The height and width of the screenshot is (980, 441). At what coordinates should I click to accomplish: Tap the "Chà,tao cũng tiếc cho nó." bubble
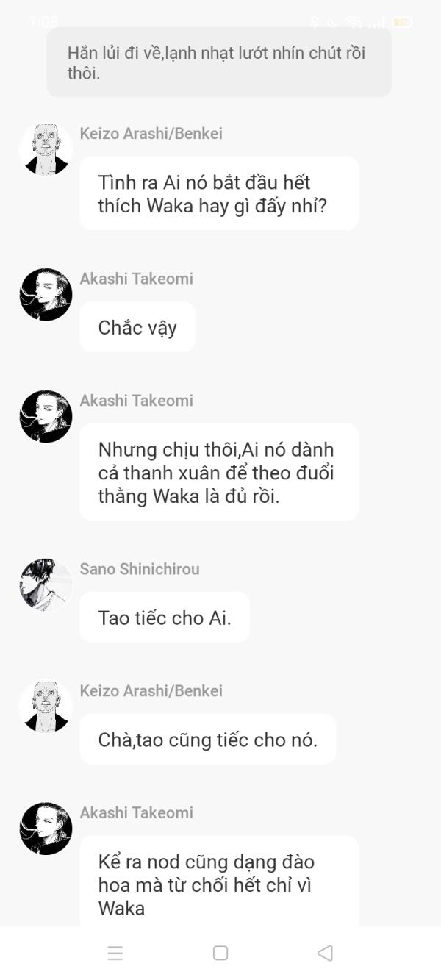208,739
